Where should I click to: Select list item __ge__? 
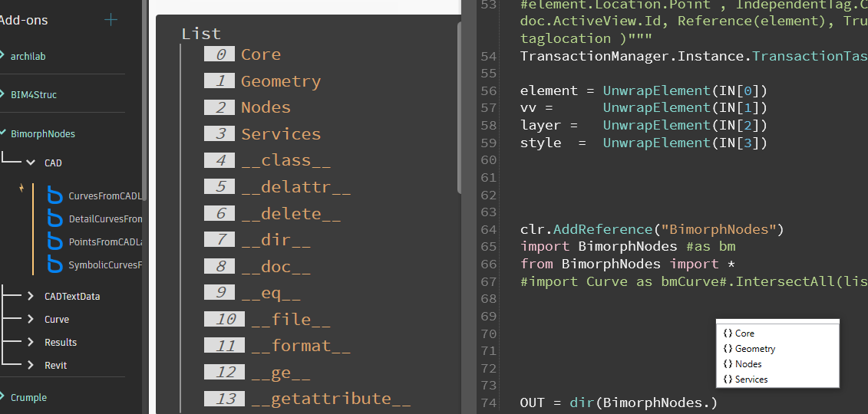click(x=281, y=373)
